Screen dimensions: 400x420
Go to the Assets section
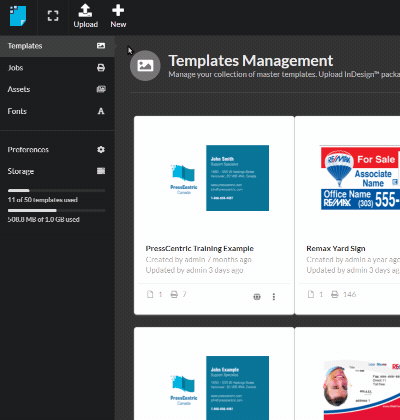coord(57,89)
